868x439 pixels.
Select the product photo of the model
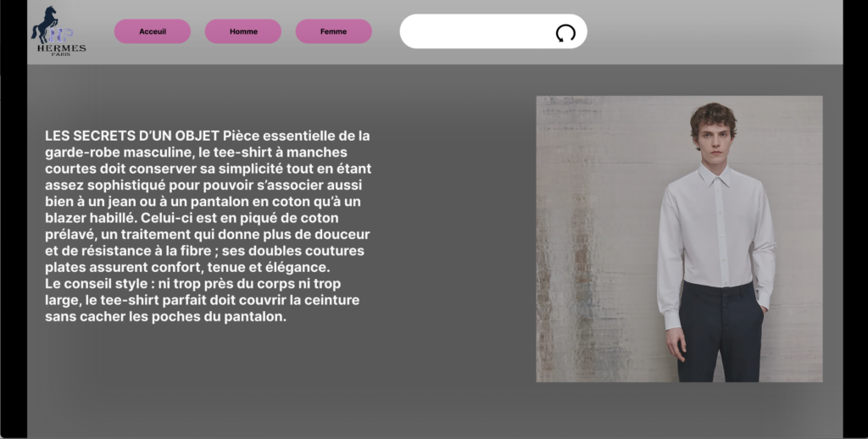[679, 238]
